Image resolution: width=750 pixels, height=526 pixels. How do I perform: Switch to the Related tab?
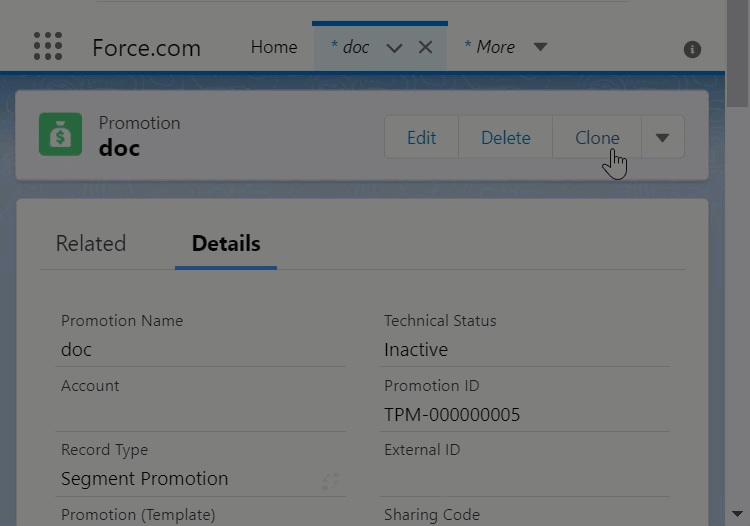[91, 243]
